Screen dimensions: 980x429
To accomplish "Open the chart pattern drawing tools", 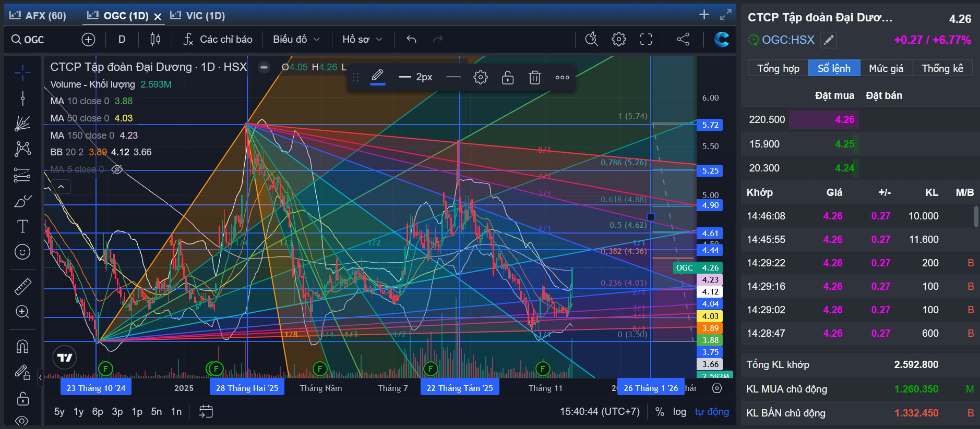I will pos(22,149).
